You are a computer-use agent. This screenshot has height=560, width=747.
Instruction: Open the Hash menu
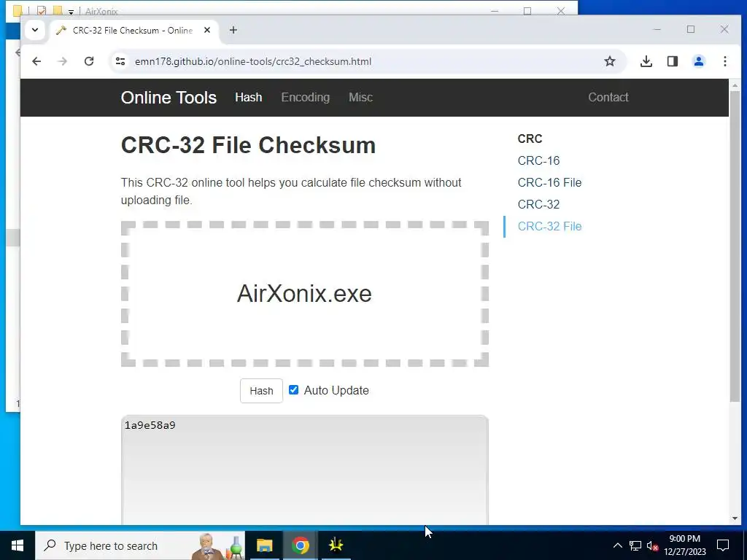[249, 97]
